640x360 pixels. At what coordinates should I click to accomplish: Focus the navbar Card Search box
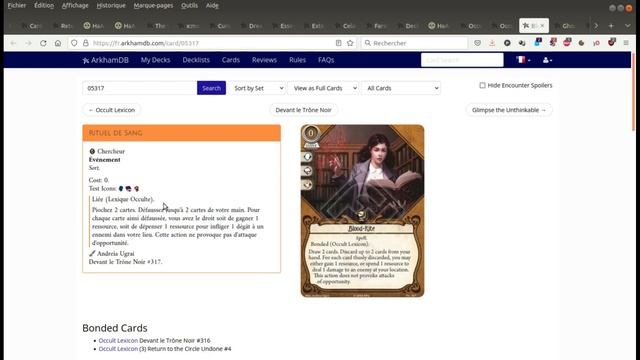tap(462, 60)
